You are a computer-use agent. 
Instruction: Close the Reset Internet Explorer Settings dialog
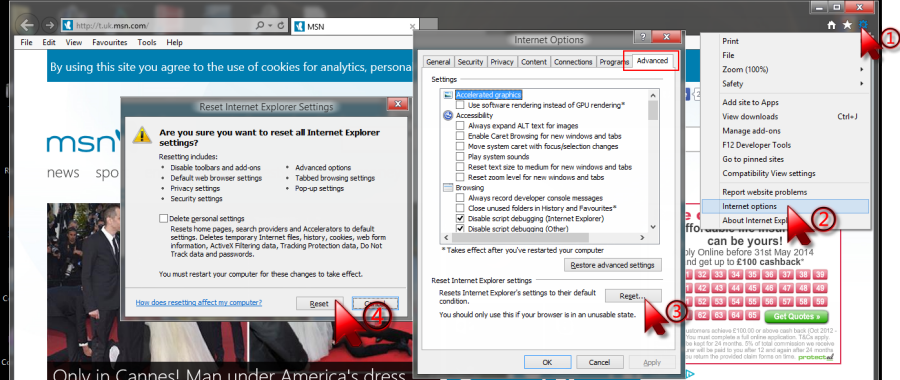[x=397, y=105]
